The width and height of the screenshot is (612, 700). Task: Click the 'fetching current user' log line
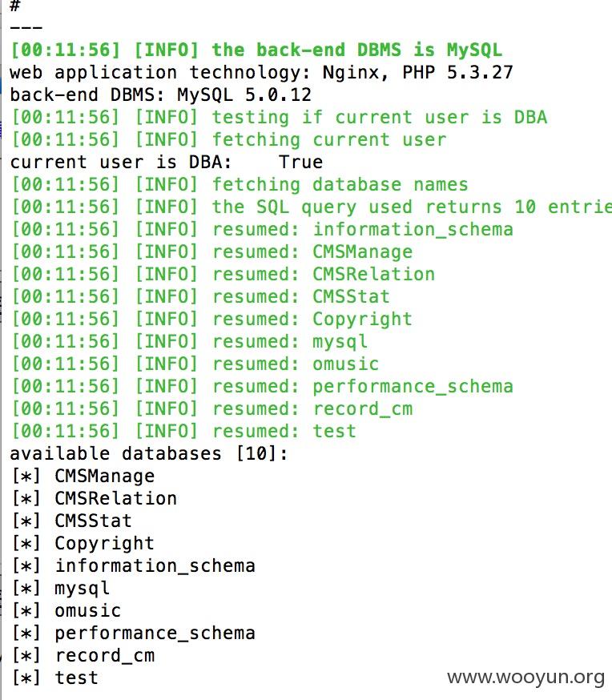pyautogui.click(x=228, y=139)
